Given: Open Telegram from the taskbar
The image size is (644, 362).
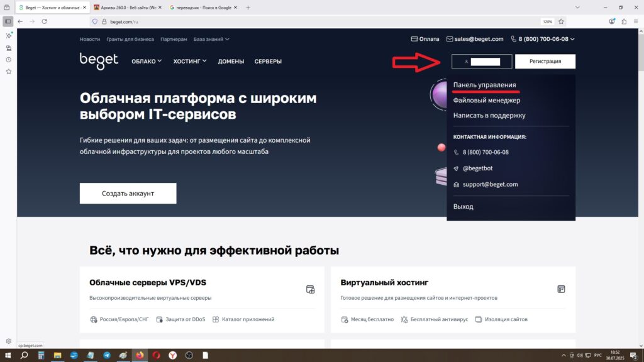Looking at the screenshot, I should point(107,356).
